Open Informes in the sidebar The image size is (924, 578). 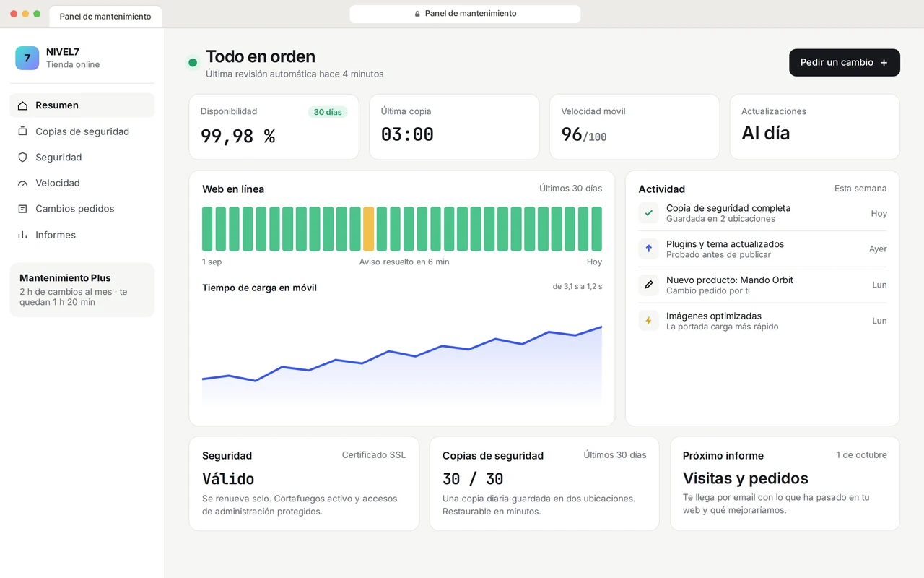pos(82,235)
